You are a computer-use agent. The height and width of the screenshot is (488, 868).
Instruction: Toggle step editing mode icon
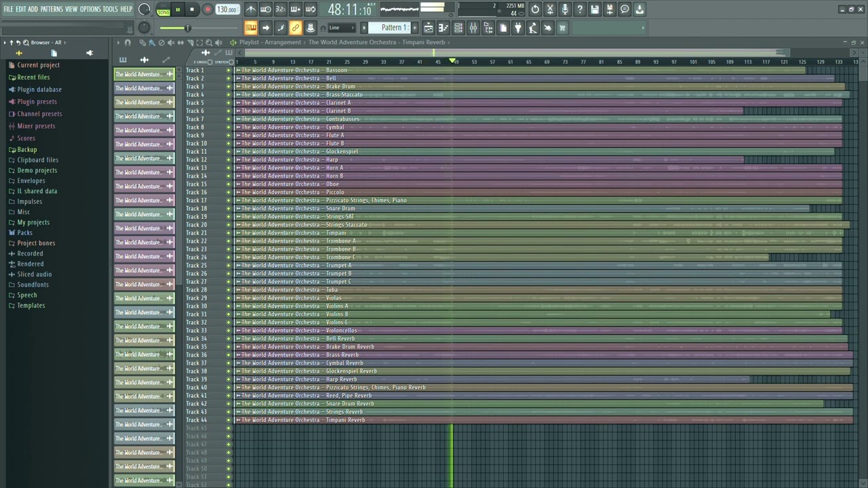coord(281,28)
